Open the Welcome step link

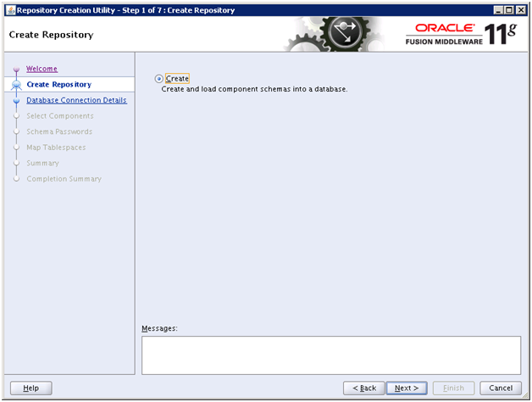[42, 69]
